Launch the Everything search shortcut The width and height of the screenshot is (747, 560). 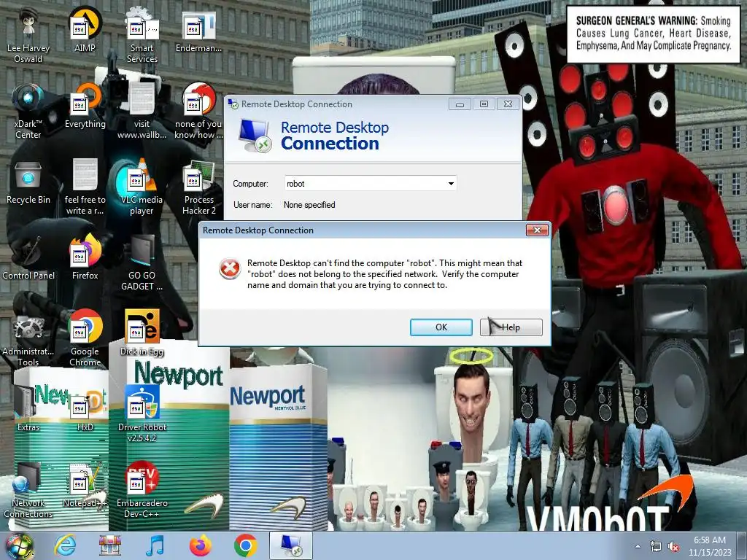pyautogui.click(x=85, y=106)
